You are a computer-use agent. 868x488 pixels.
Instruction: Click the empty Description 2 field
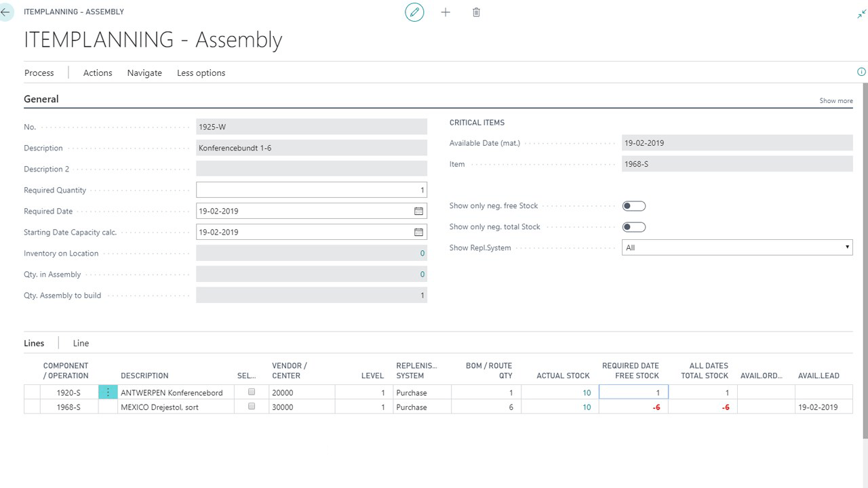point(311,169)
